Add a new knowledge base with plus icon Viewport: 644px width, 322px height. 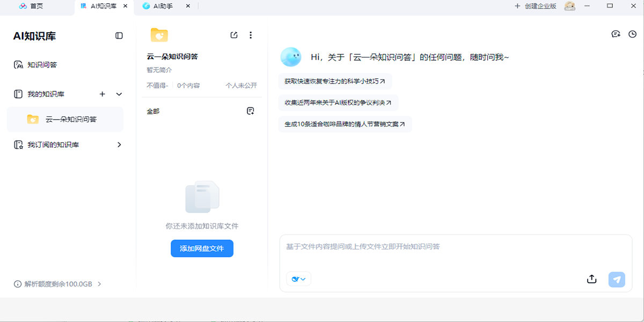tap(103, 94)
